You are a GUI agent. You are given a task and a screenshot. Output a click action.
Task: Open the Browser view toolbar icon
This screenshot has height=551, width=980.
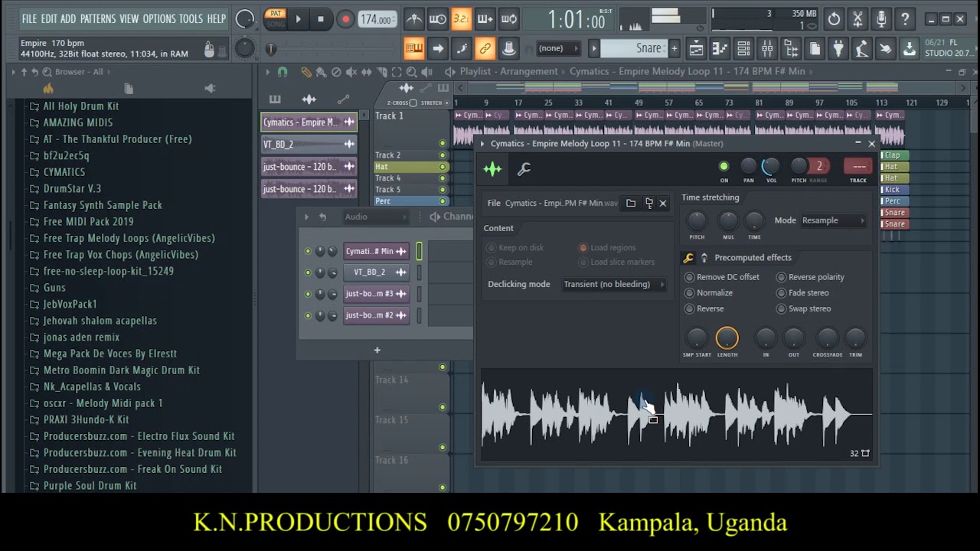point(791,49)
